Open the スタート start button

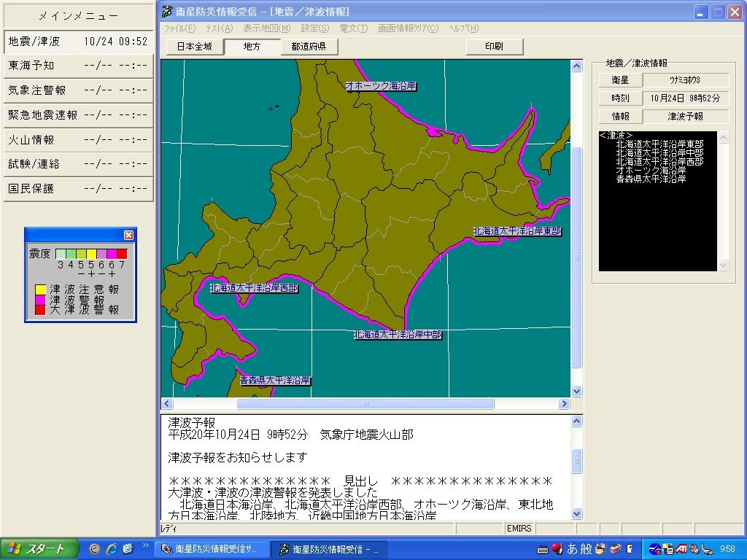coord(39,549)
